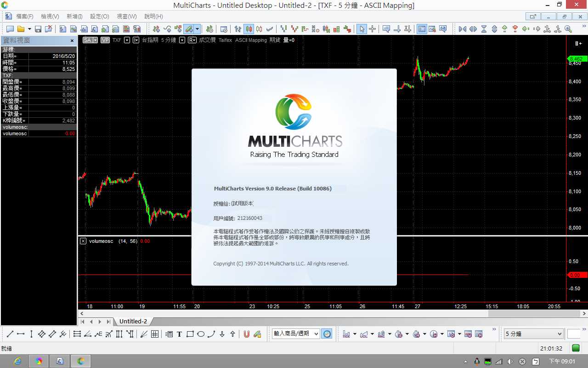Expand the TICK resolution dropdown arrow
Screen dimensions: 588x368
coord(355,334)
